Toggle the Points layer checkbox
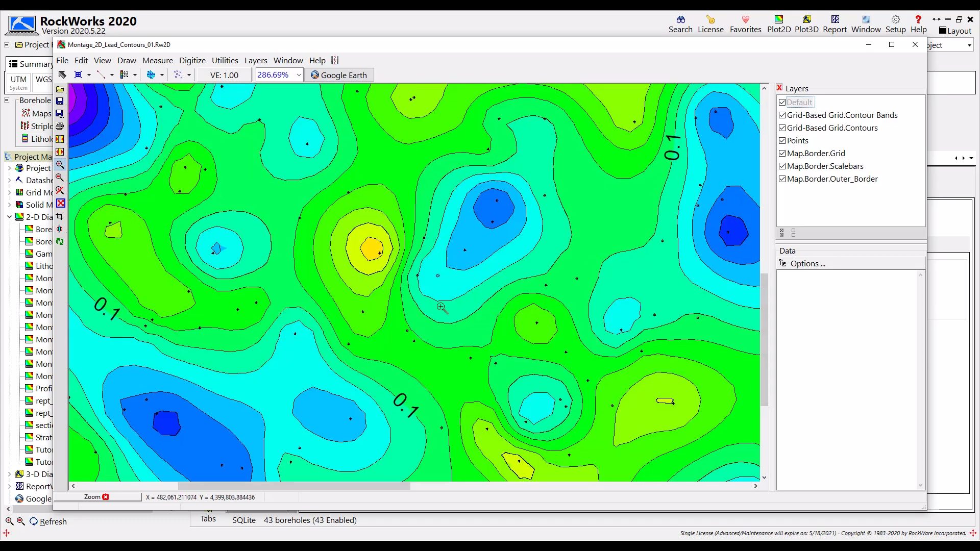Screen dimensions: 980x551 (x=782, y=140)
